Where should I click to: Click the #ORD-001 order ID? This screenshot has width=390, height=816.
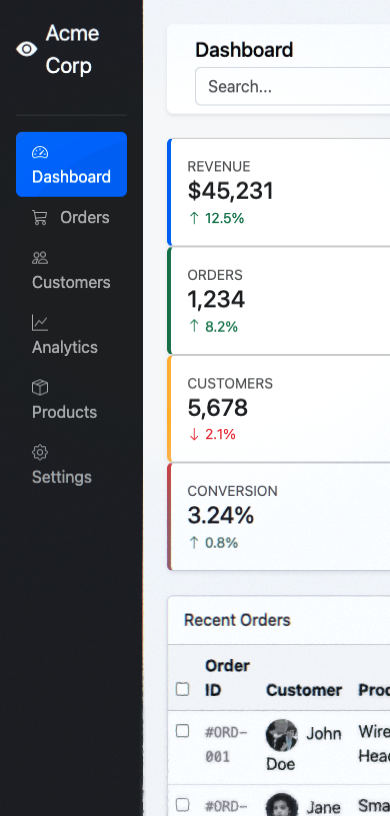coord(226,745)
